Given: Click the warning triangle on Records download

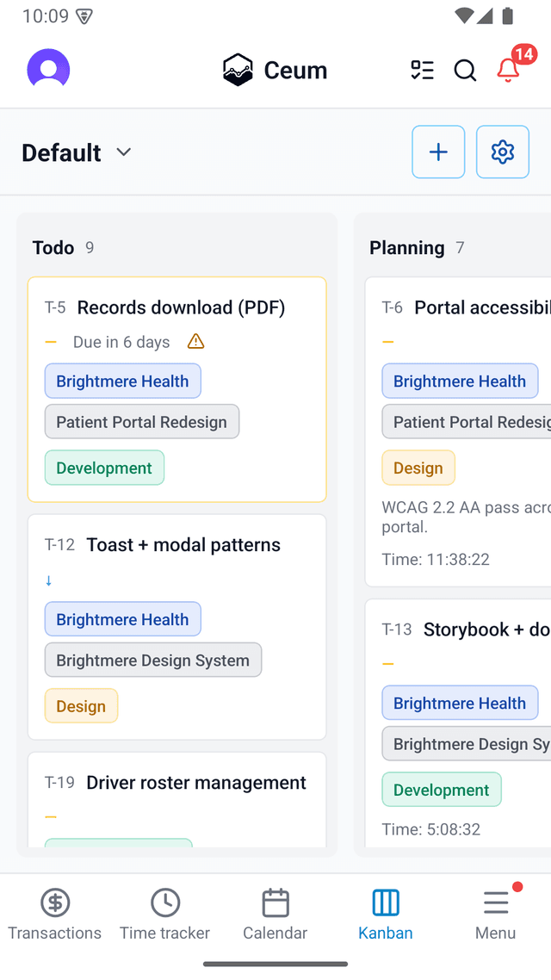Looking at the screenshot, I should tap(196, 341).
